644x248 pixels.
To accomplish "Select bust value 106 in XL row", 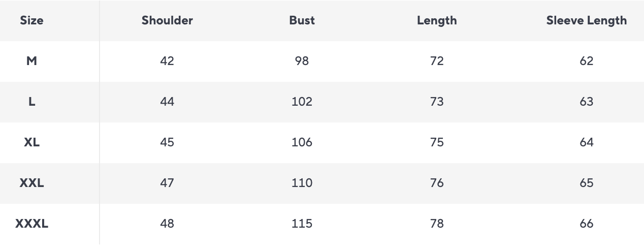I will click(x=302, y=142).
